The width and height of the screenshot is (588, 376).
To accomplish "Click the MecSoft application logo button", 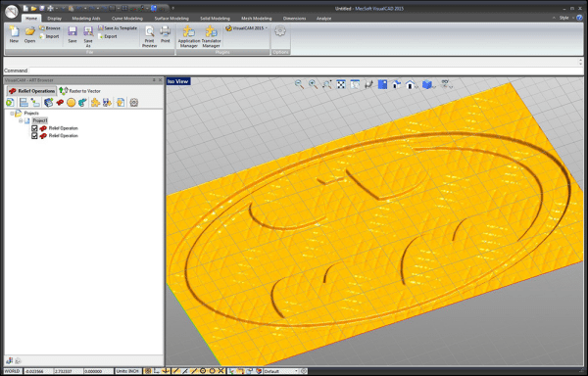I will pos(12,11).
